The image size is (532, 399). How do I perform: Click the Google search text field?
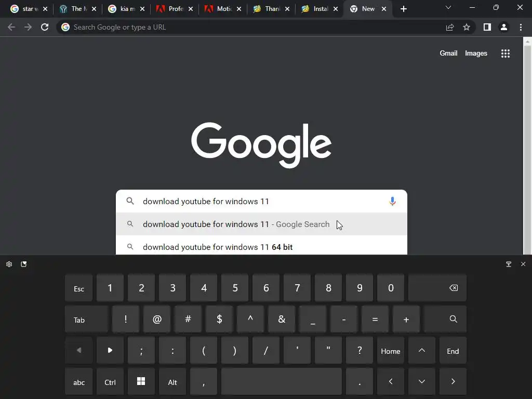click(x=261, y=201)
